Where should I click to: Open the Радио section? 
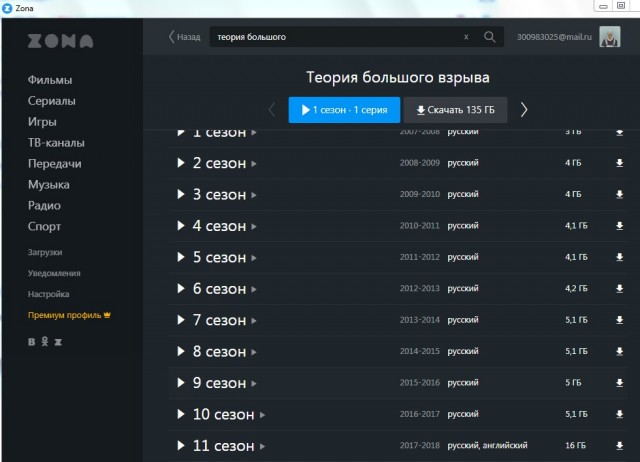coord(44,205)
